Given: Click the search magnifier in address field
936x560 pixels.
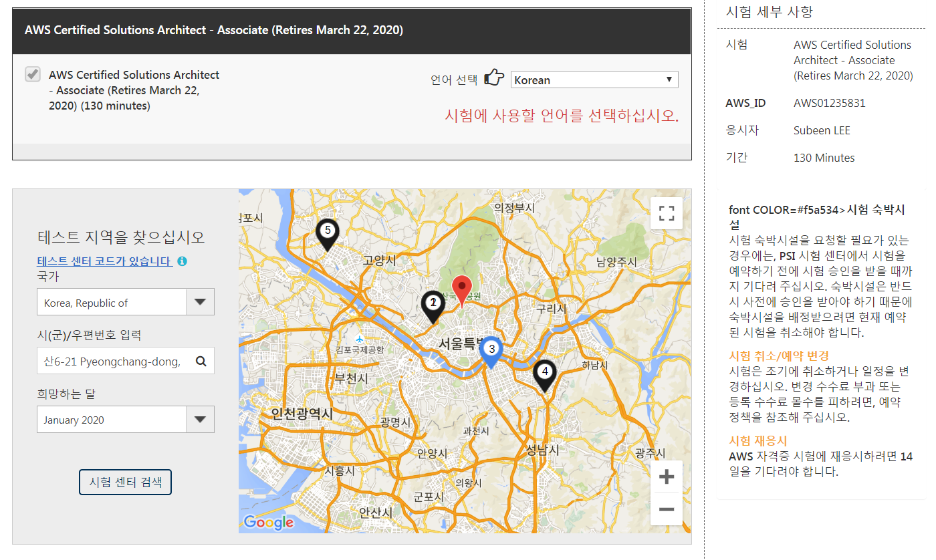Looking at the screenshot, I should [x=201, y=362].
